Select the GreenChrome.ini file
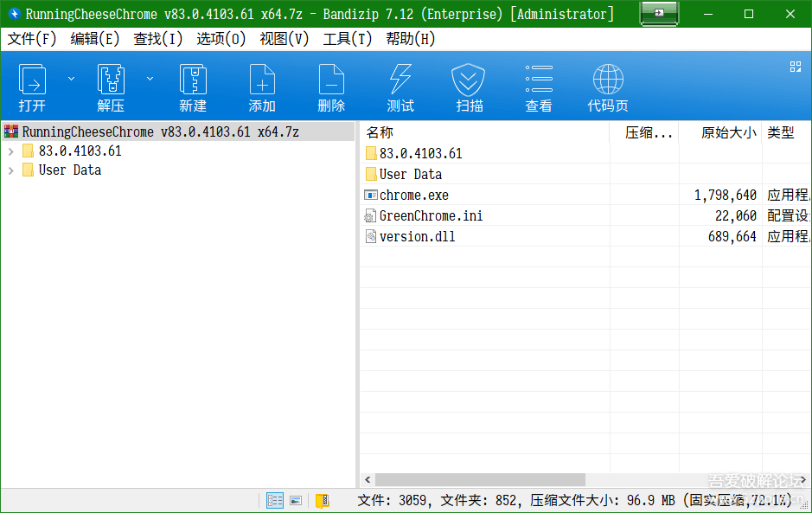Screen dimensions: 812x513 431,215
